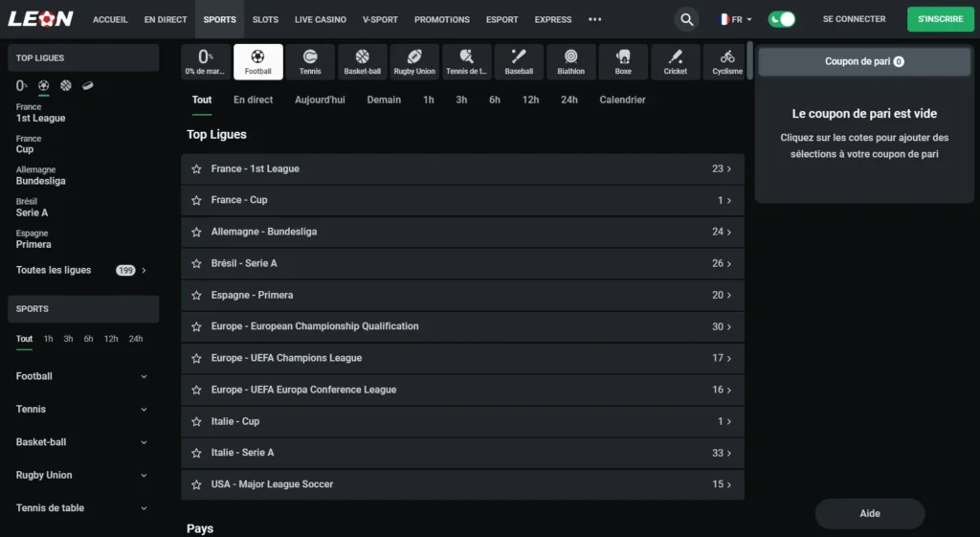Select the Biathlon sport icon tile
The height and width of the screenshot is (537, 980).
(x=570, y=62)
